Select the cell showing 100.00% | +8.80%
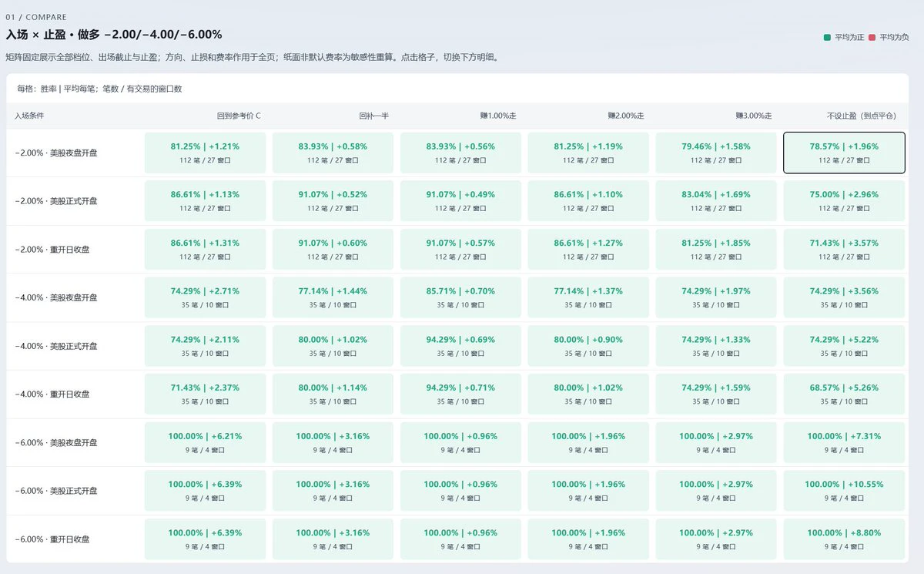This screenshot has width=924, height=574. pyautogui.click(x=844, y=539)
